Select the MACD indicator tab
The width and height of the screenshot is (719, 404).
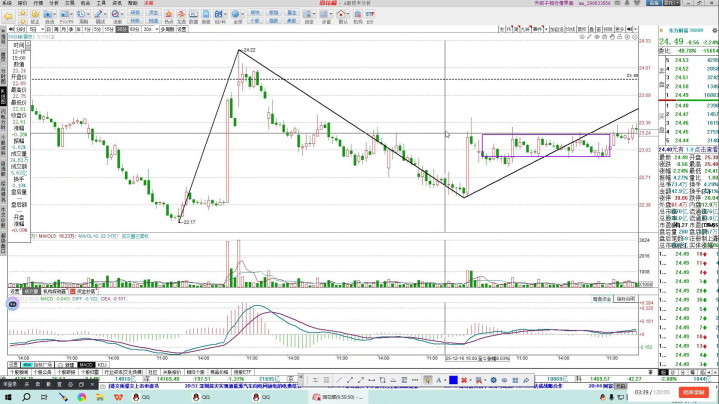(86, 364)
